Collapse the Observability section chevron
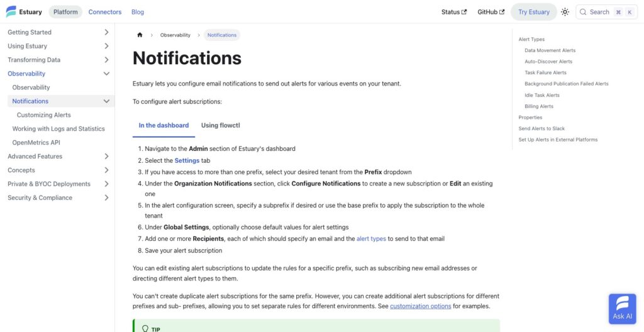Screen dimensions: 644x332 coord(106,74)
